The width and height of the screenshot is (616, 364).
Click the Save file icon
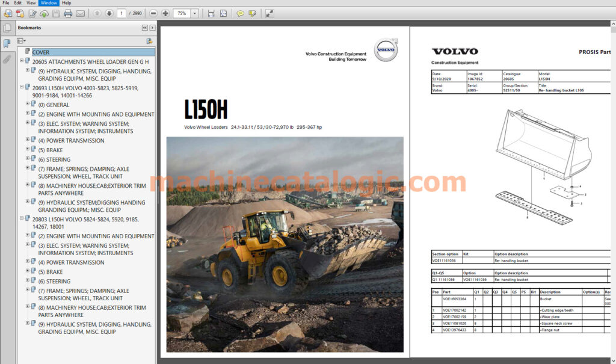56,13
